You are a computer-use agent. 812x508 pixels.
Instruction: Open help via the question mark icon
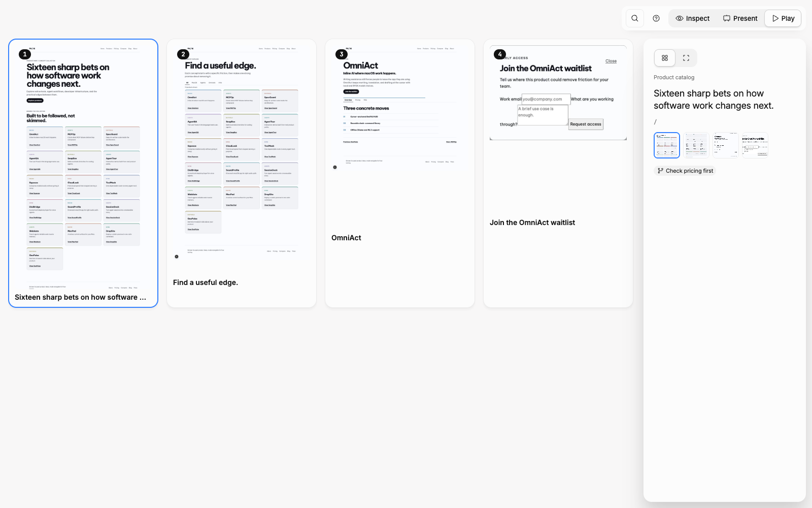pyautogui.click(x=656, y=18)
